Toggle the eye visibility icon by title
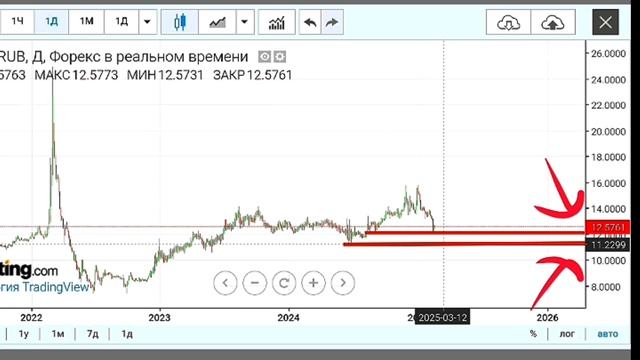Image resolution: width=640 pixels, height=360 pixels. [264, 57]
